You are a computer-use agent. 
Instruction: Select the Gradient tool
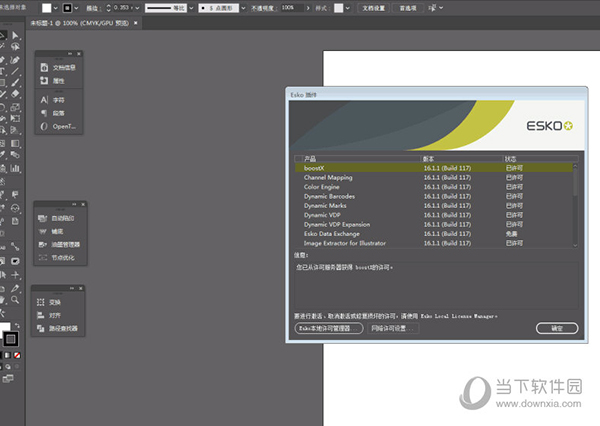(15, 143)
